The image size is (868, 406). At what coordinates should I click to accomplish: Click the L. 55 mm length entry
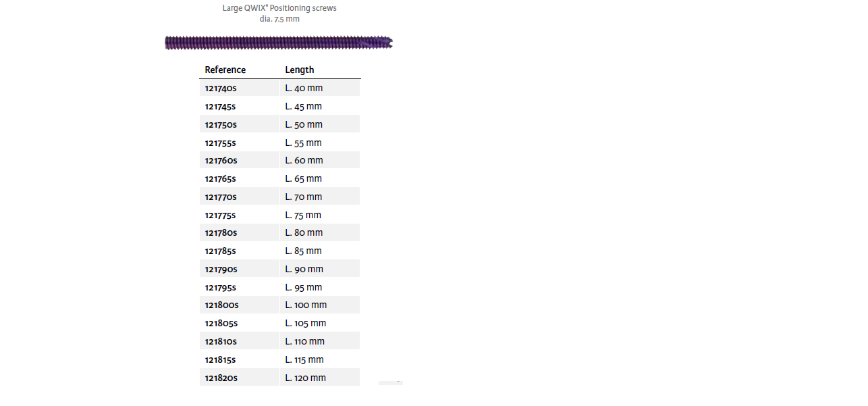[303, 143]
